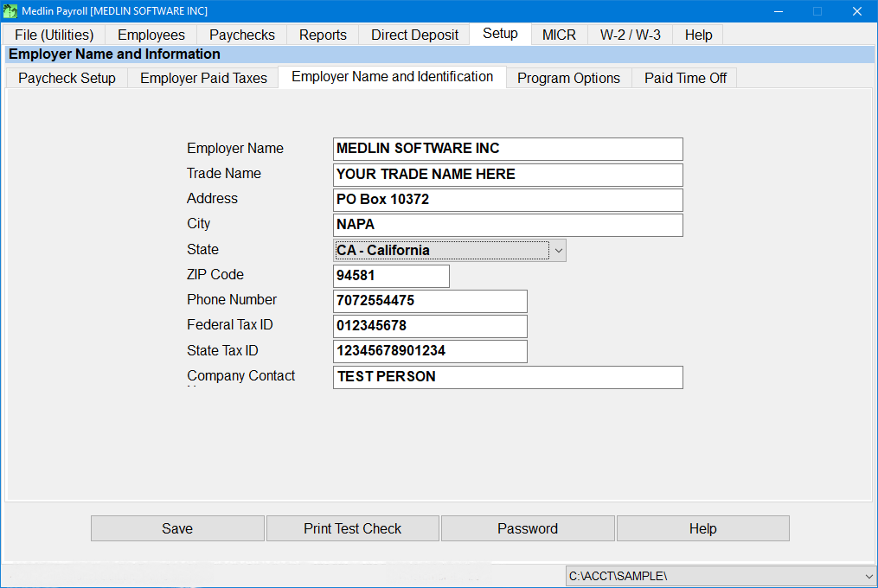Click the Medlin Payroll application icon
Image resolution: width=878 pixels, height=588 pixels.
10,11
